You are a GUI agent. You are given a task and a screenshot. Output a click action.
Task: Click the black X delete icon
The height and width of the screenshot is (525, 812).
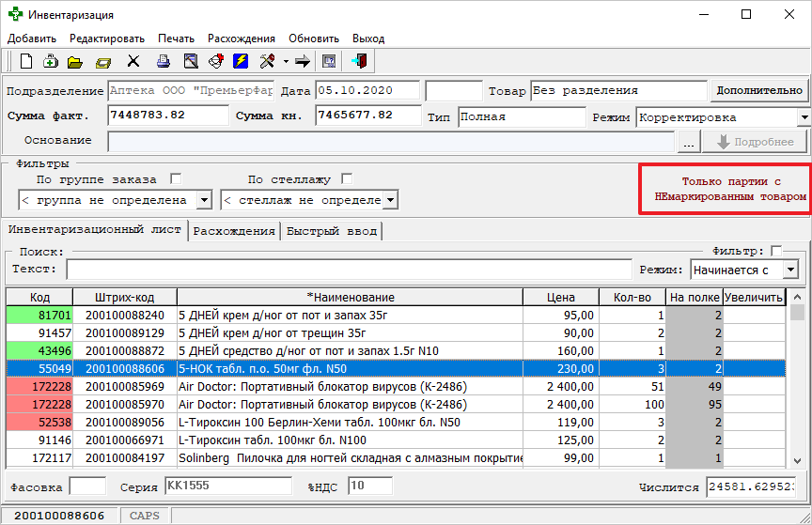(133, 62)
